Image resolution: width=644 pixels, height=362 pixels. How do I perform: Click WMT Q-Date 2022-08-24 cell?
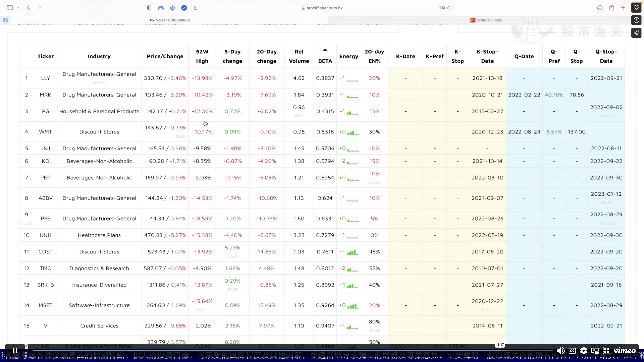point(524,132)
